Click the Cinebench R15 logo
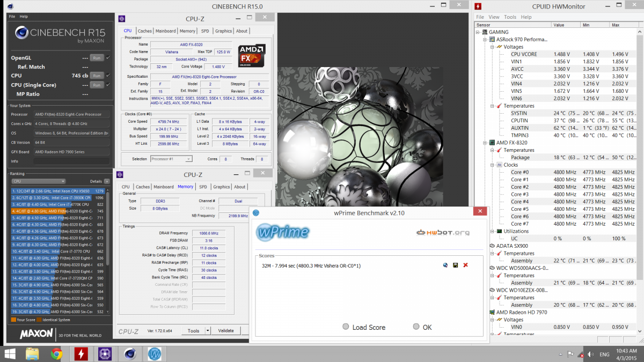644x362 pixels. tap(59, 35)
